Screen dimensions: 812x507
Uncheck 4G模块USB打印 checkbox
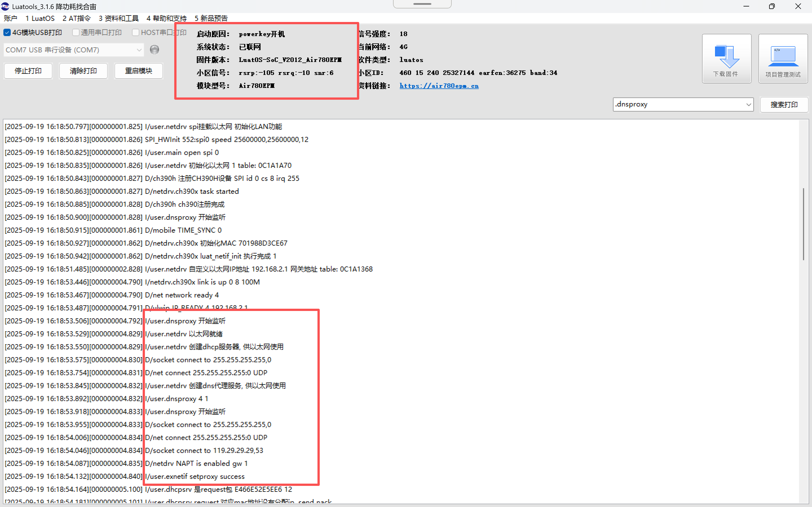(x=7, y=32)
